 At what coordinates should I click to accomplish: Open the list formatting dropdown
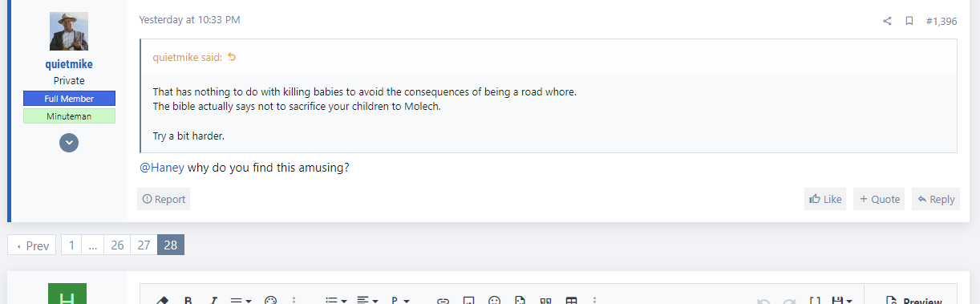pos(335,301)
